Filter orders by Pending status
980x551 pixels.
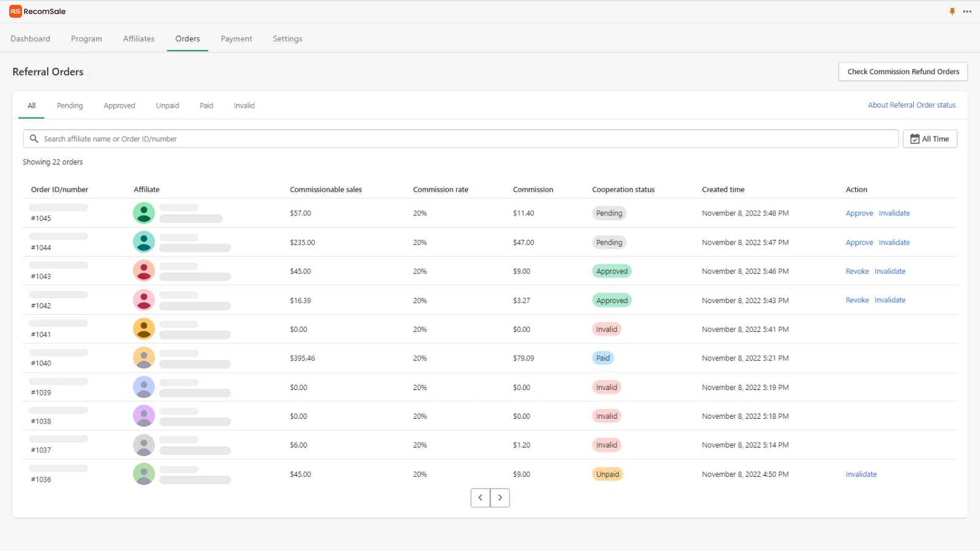point(70,105)
